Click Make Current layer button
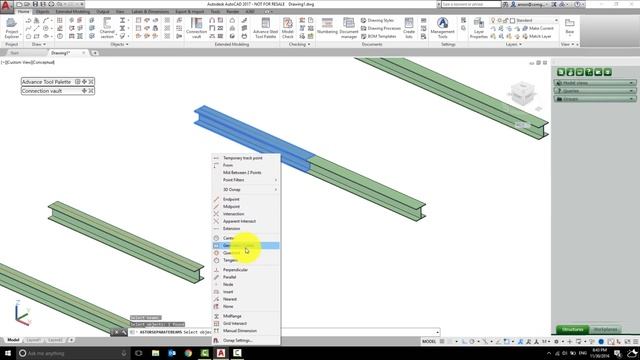The image size is (640, 360). [x=538, y=28]
